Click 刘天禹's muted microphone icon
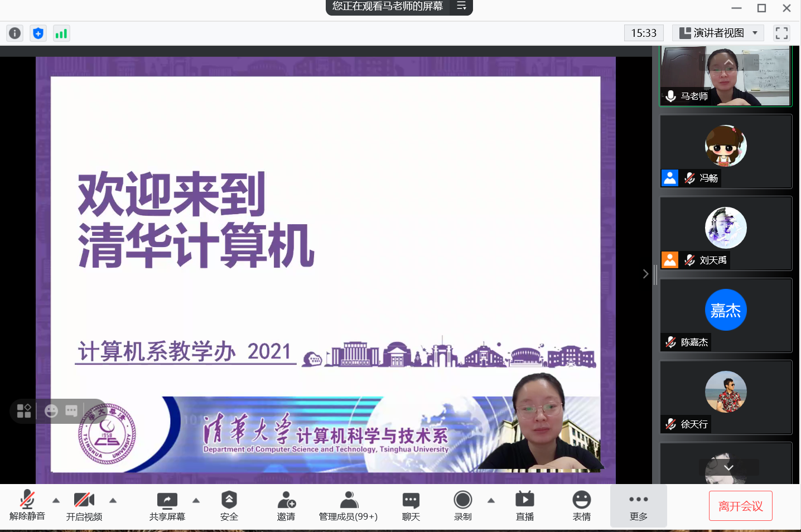Image resolution: width=801 pixels, height=532 pixels. (x=690, y=260)
